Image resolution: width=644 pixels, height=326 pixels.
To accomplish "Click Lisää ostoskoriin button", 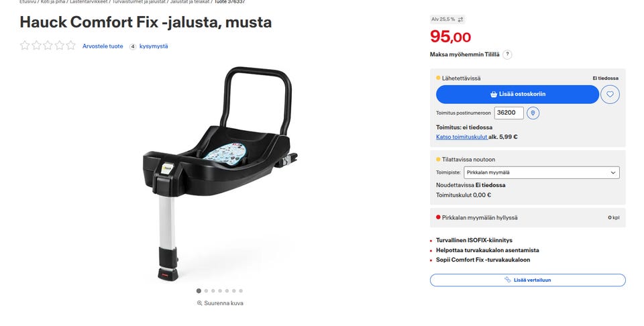I will tap(517, 95).
